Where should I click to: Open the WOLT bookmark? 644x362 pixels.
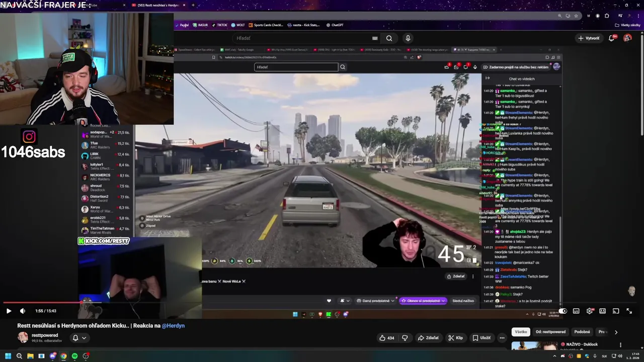(238, 25)
